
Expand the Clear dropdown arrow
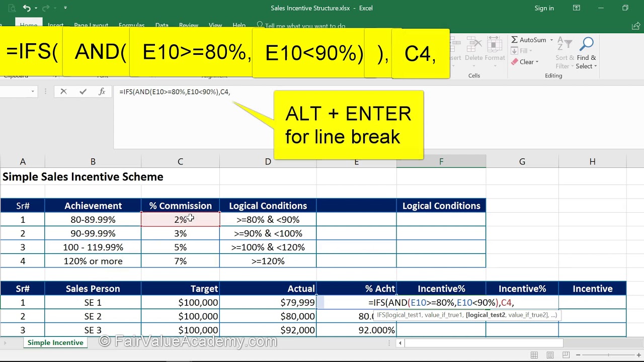tap(537, 62)
